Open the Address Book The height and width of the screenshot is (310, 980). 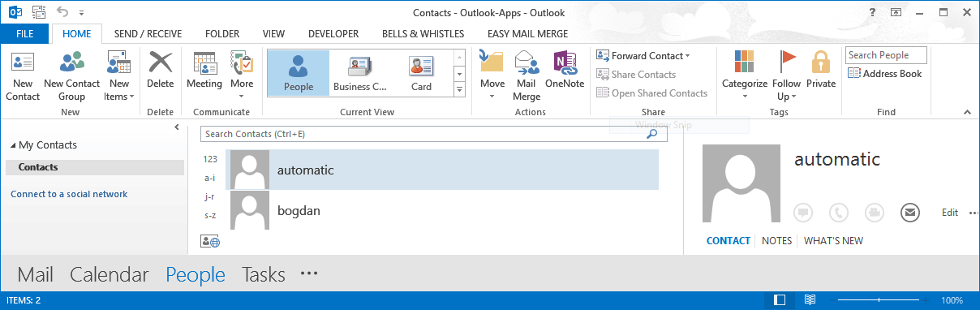coord(885,74)
